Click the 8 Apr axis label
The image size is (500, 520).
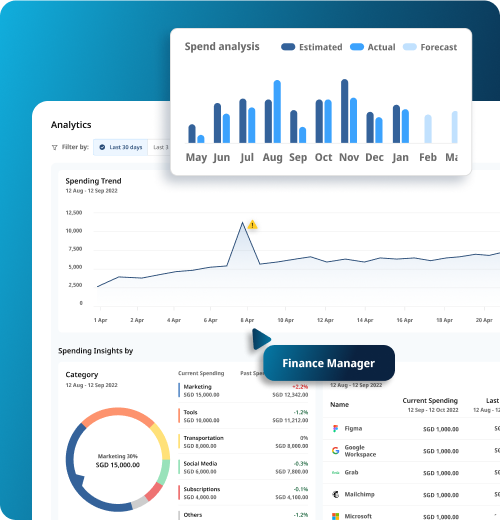[x=247, y=320]
